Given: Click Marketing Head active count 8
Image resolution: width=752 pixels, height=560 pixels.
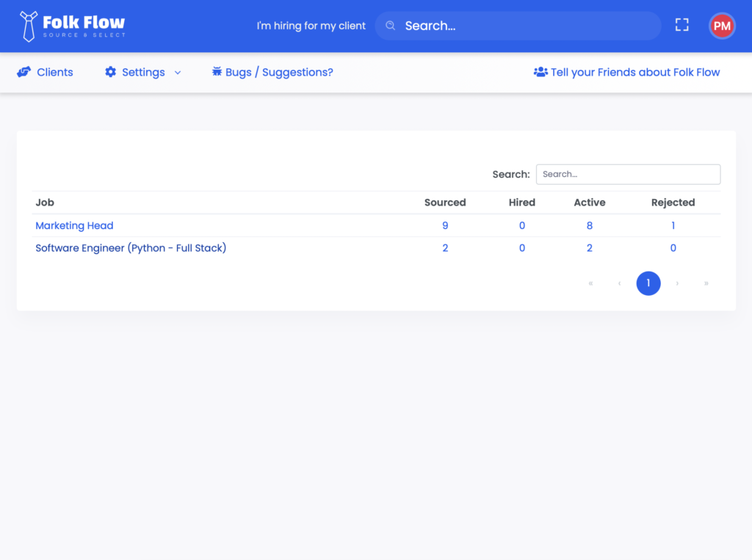Looking at the screenshot, I should [x=590, y=225].
